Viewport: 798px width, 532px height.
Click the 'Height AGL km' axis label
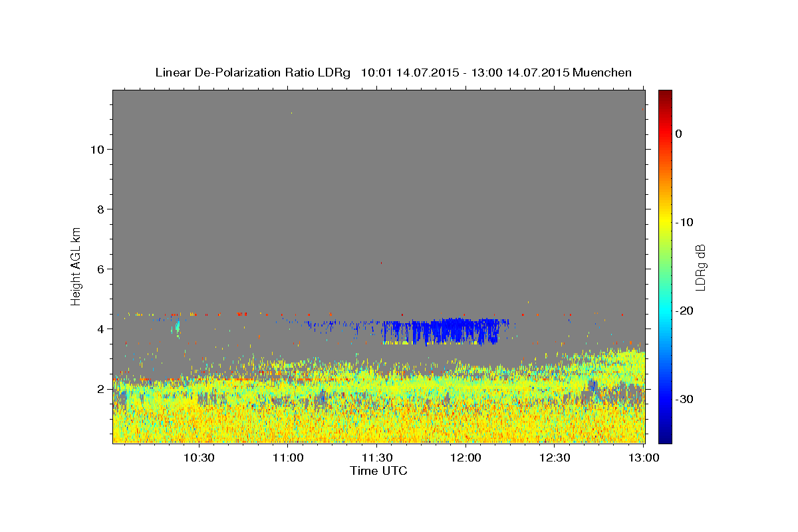pos(76,265)
